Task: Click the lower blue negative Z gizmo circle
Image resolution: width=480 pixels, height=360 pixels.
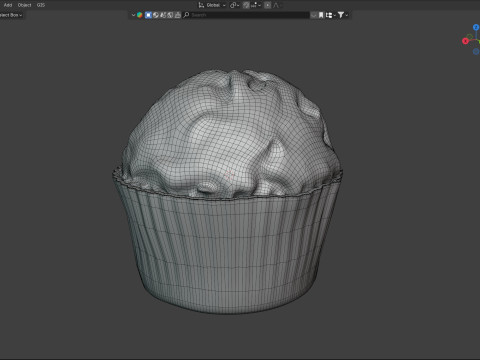Action: tap(476, 51)
